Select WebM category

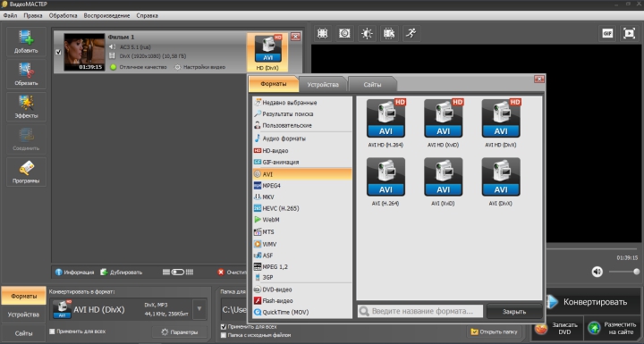tap(302, 220)
